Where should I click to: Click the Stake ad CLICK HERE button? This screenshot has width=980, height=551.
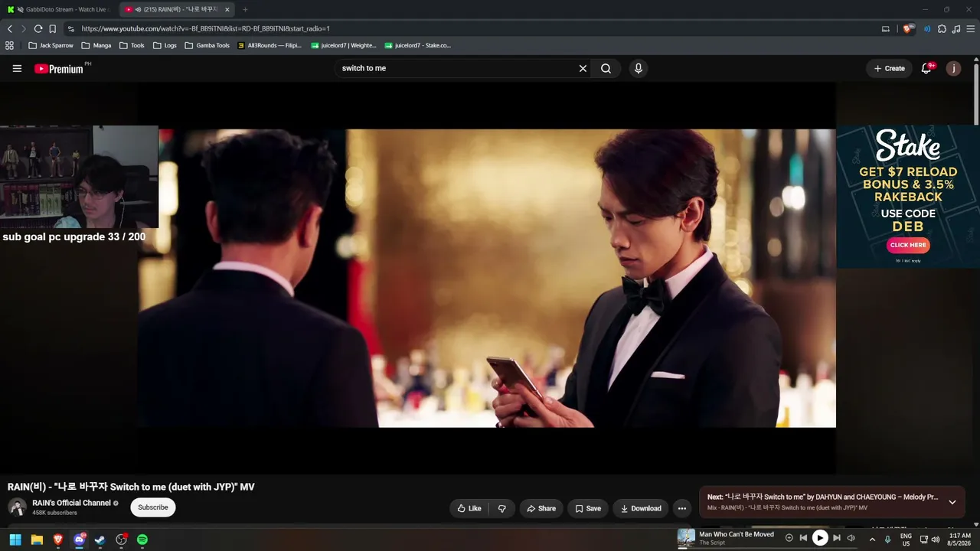pyautogui.click(x=908, y=245)
